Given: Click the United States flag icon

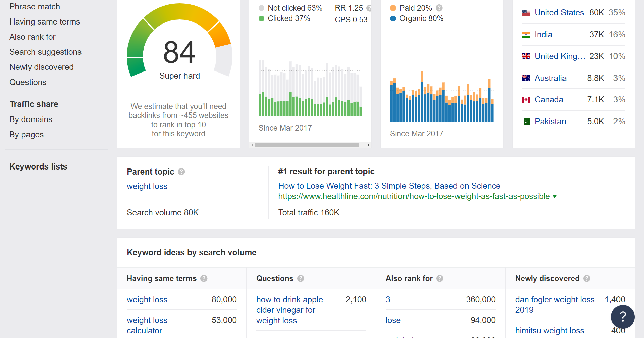Looking at the screenshot, I should (x=526, y=13).
